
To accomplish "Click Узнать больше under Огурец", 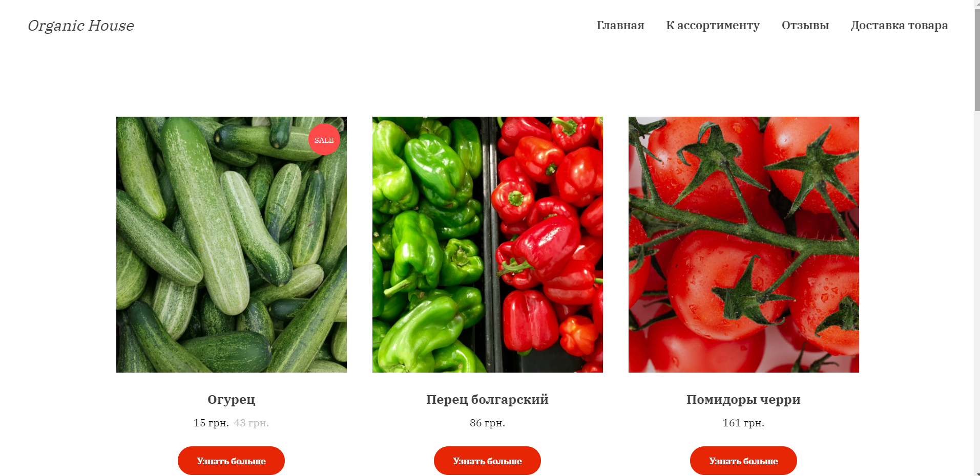I will [x=231, y=461].
